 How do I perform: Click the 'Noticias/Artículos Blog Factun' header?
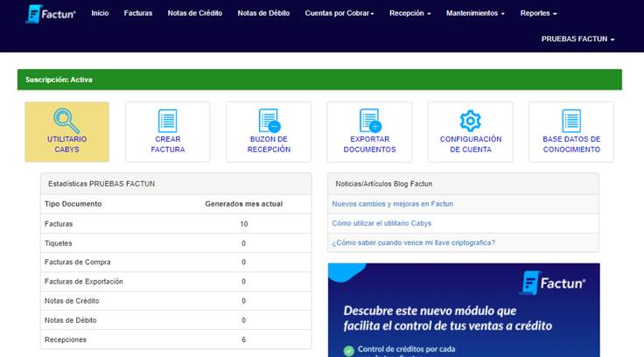pyautogui.click(x=463, y=184)
